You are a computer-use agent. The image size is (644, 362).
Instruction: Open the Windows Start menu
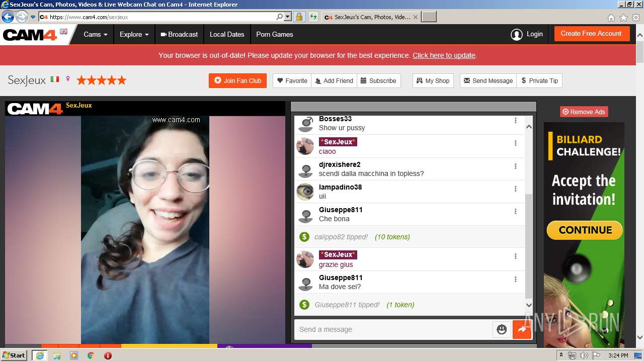(14, 355)
